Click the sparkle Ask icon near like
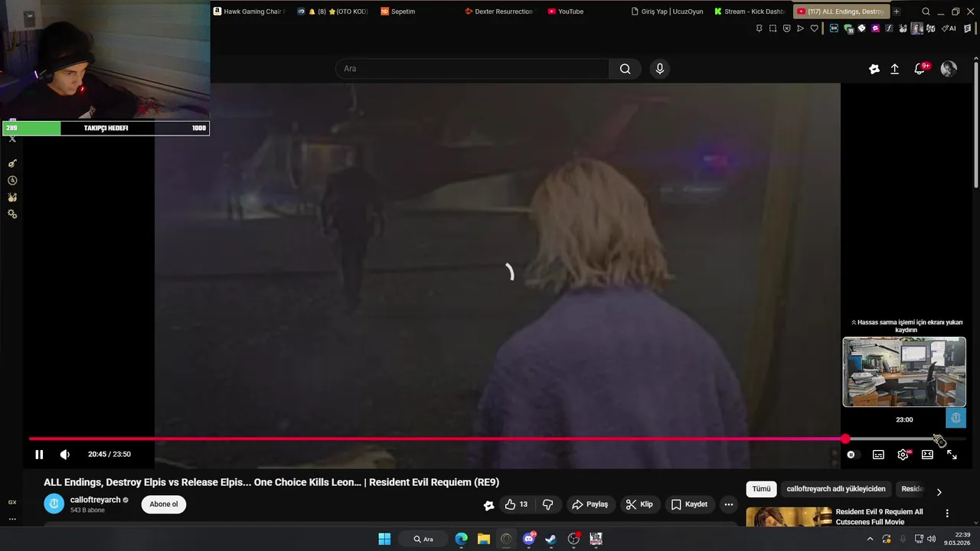 pos(488,505)
